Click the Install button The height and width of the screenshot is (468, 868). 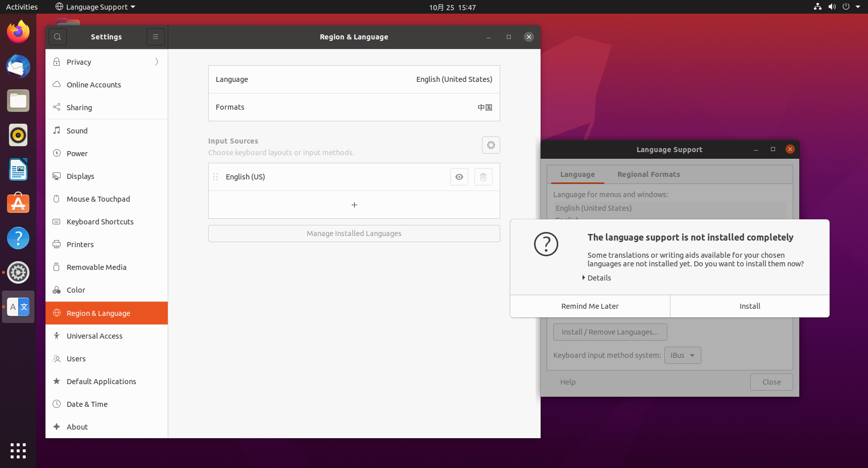click(x=749, y=306)
